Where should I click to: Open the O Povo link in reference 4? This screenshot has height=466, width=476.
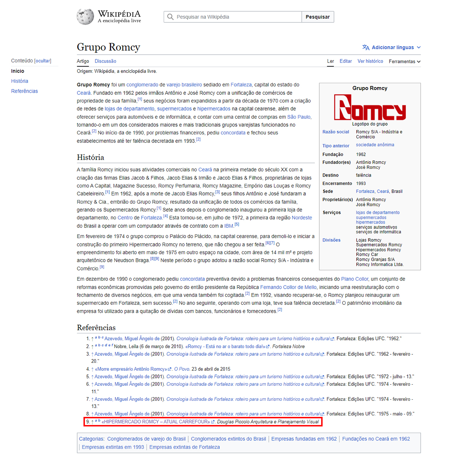[182, 369]
